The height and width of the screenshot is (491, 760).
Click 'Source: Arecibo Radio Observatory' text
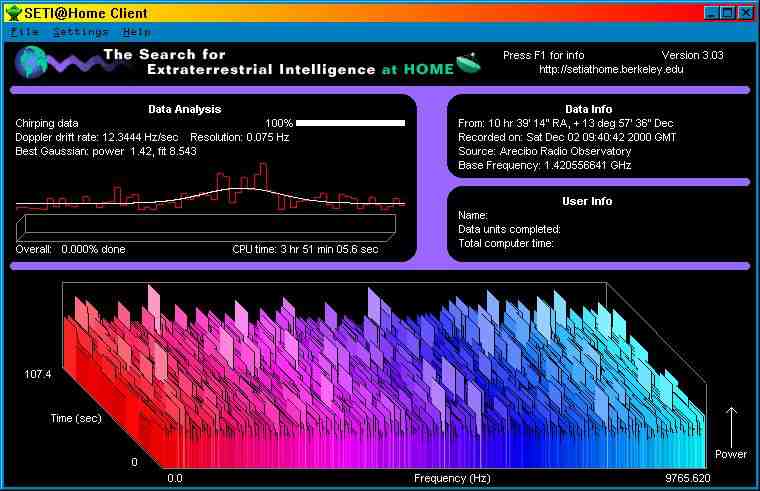pos(544,151)
